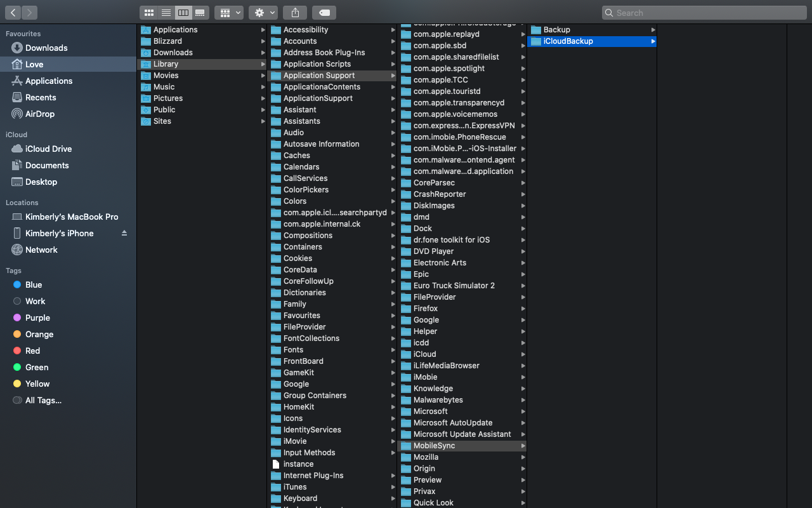Viewport: 812px width, 508px height.
Task: Open Recents in the sidebar
Action: [68, 97]
